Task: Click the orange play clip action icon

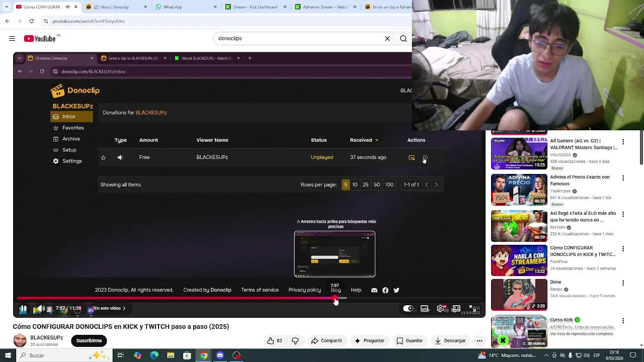Action: click(x=412, y=157)
